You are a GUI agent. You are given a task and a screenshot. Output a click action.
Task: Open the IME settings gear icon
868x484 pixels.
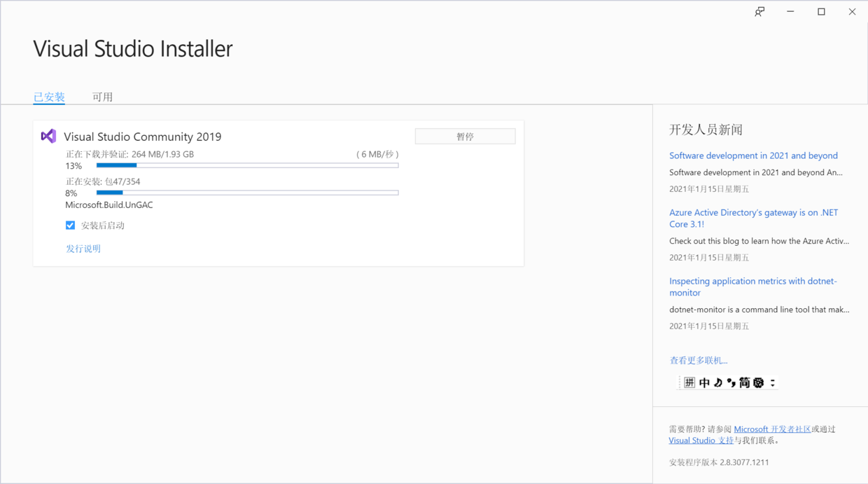click(758, 382)
